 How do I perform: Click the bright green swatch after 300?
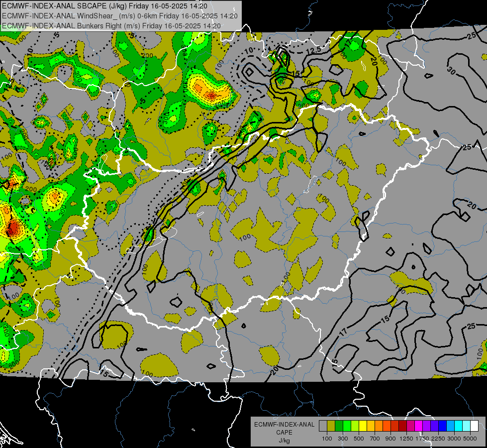coord(347,426)
